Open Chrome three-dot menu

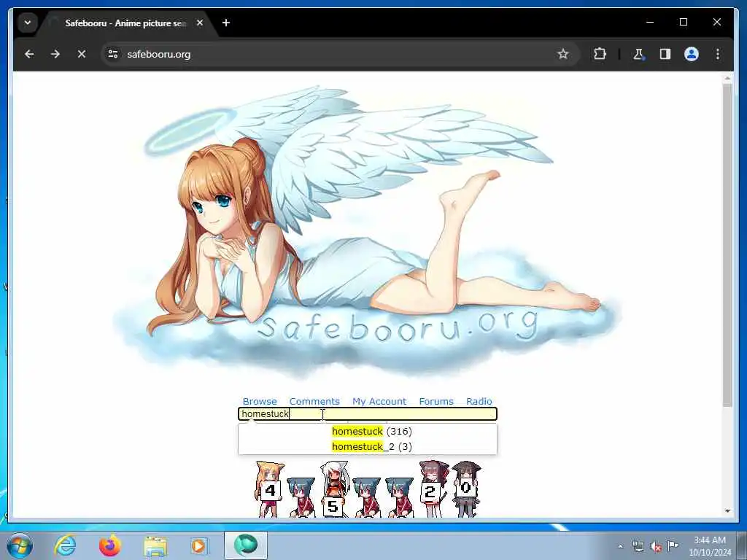pyautogui.click(x=718, y=54)
